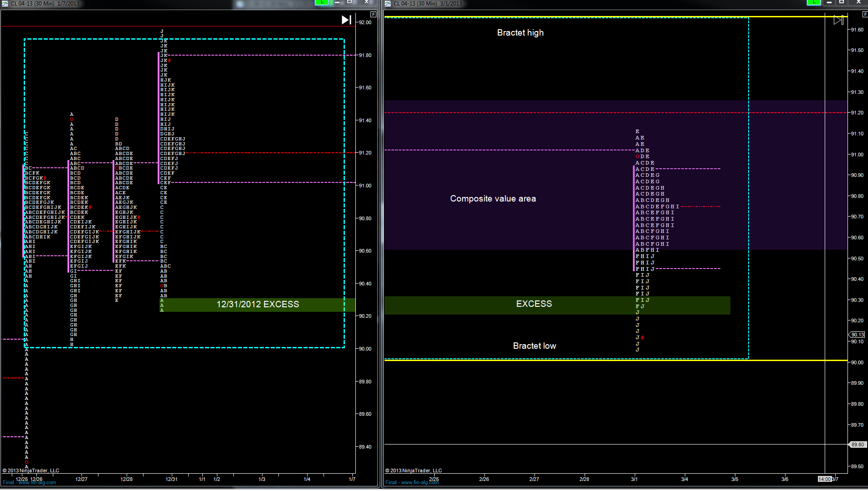
Task: Click the 12/31 date label on left time axis
Action: (171, 479)
